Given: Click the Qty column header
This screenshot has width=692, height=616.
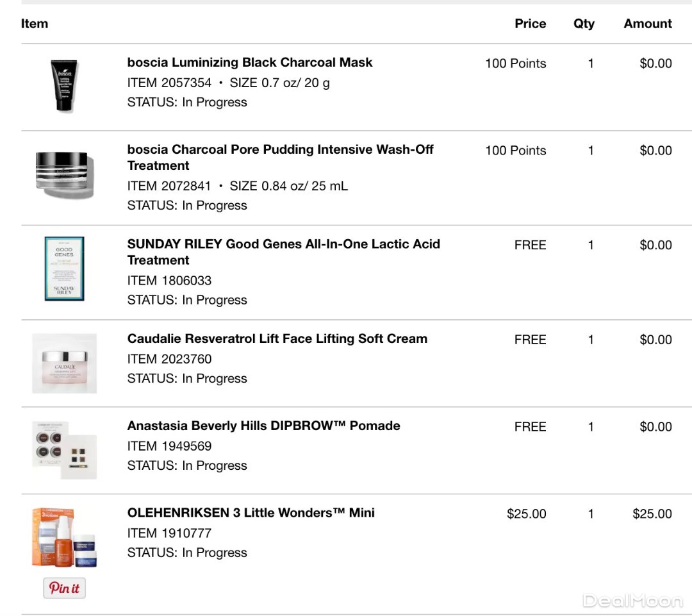Looking at the screenshot, I should (584, 24).
